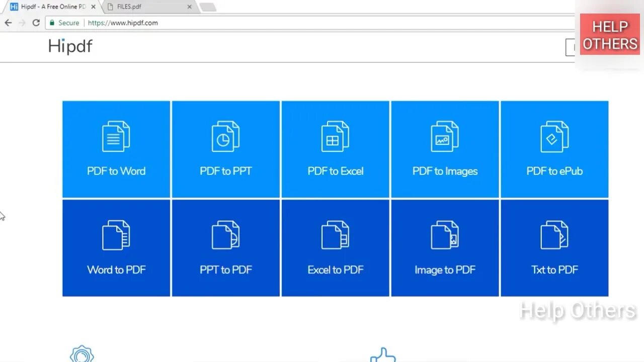The height and width of the screenshot is (362, 644).
Task: Open the PDF to Word label
Action: click(x=116, y=171)
